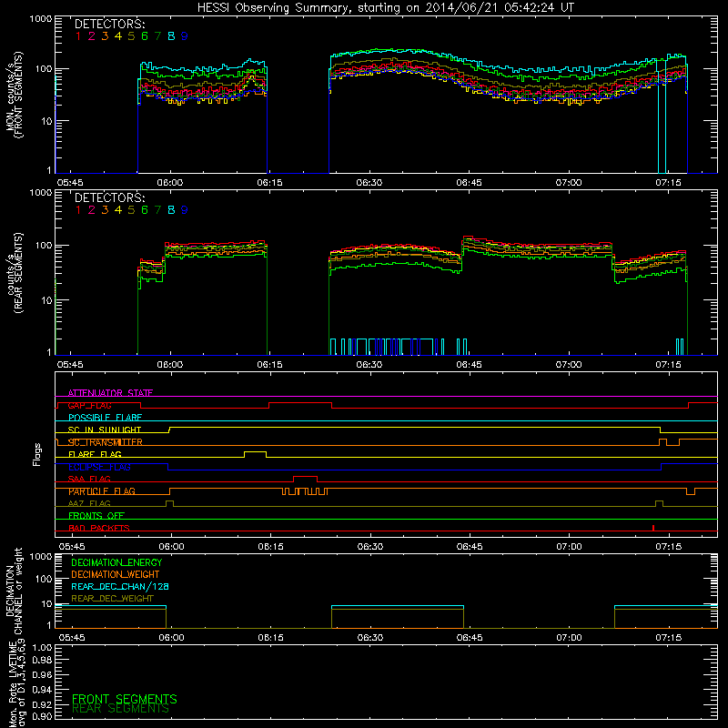The width and height of the screenshot is (728, 728).
Task: Click blue detector 9 in rear segments legend
Action: (x=185, y=210)
